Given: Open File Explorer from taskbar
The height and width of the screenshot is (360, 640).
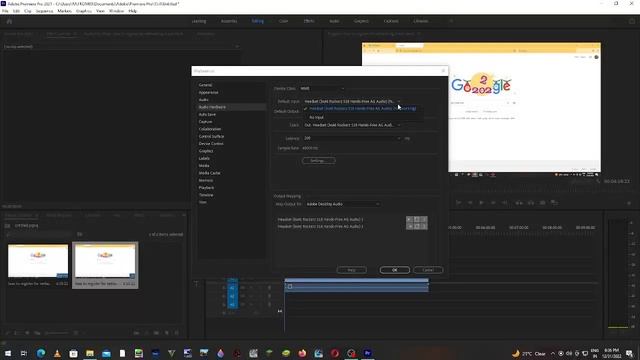Looking at the screenshot, I should 90,353.
